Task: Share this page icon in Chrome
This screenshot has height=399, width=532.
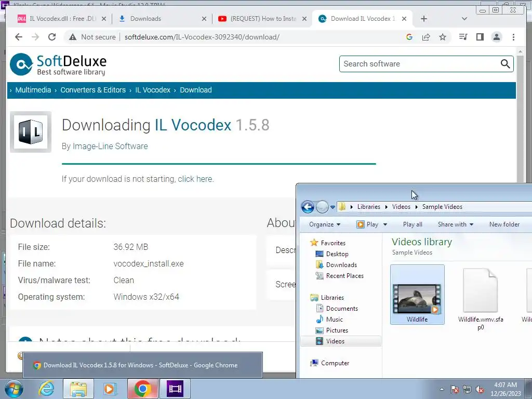Action: (x=426, y=37)
